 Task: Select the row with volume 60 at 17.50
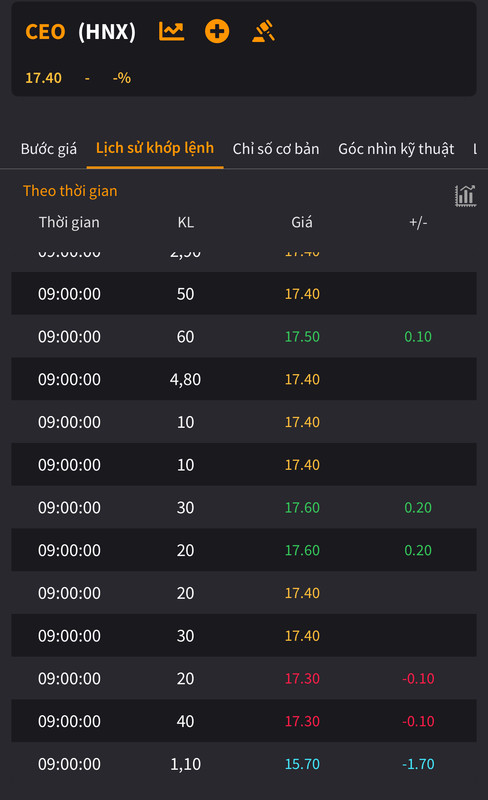(x=244, y=336)
